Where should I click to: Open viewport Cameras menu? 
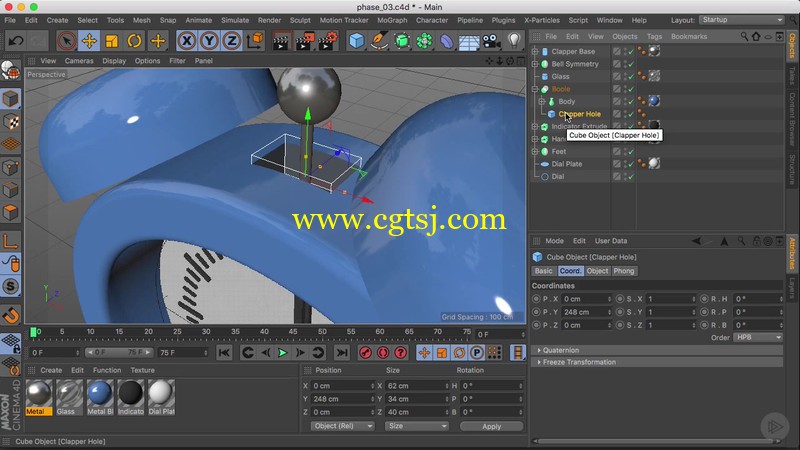pyautogui.click(x=79, y=61)
